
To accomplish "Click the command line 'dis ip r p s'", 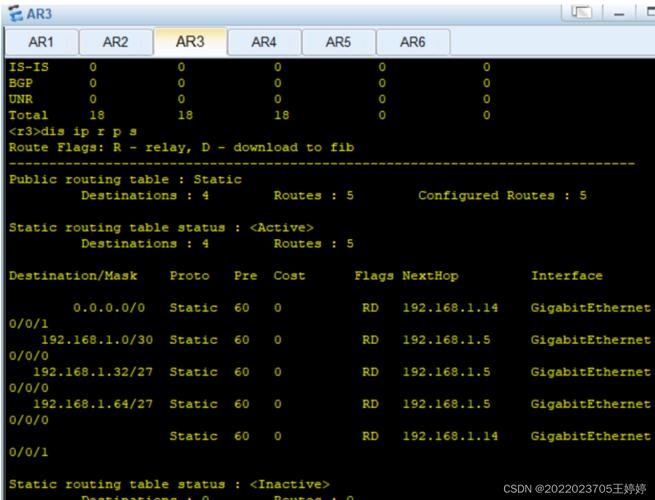I will (89, 131).
